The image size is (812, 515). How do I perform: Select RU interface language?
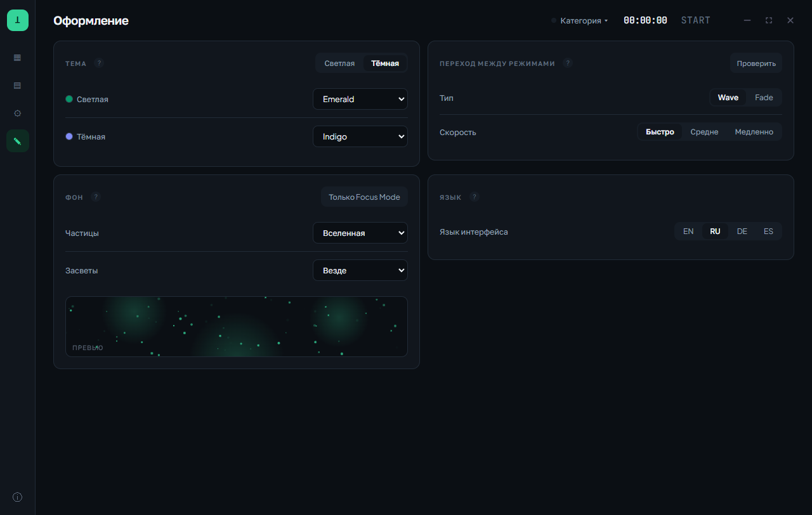pyautogui.click(x=715, y=231)
